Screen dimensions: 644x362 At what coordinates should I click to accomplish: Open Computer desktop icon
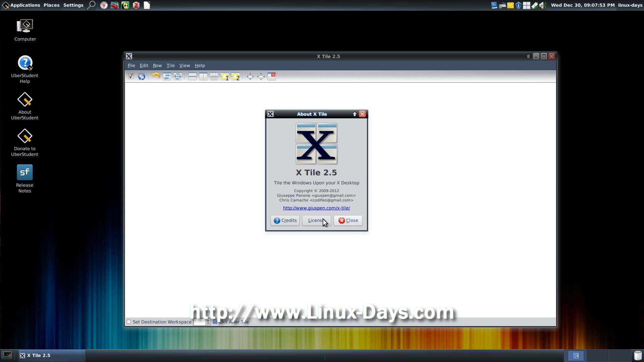[x=25, y=30]
